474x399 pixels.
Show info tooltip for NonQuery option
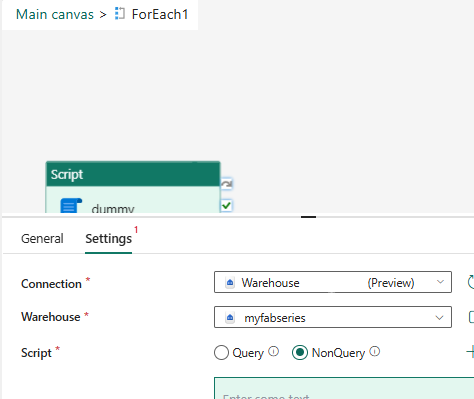click(x=375, y=351)
